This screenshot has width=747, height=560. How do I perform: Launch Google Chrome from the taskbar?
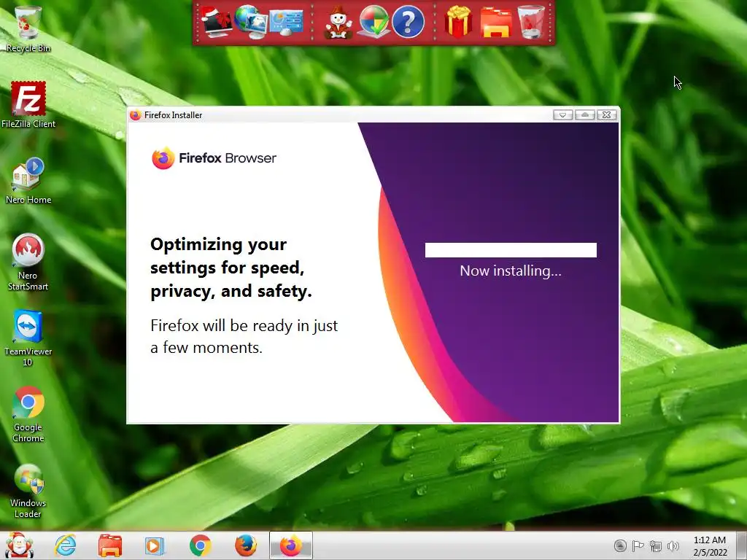[200, 545]
